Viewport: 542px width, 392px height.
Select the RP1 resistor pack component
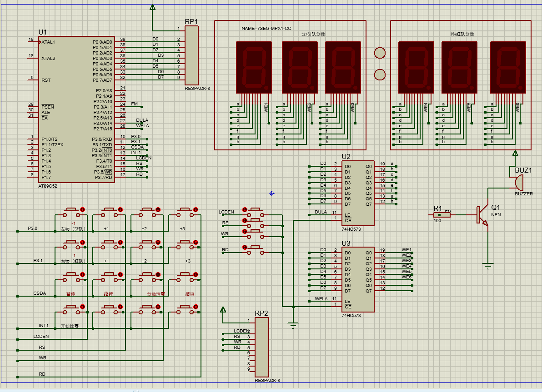coord(191,55)
